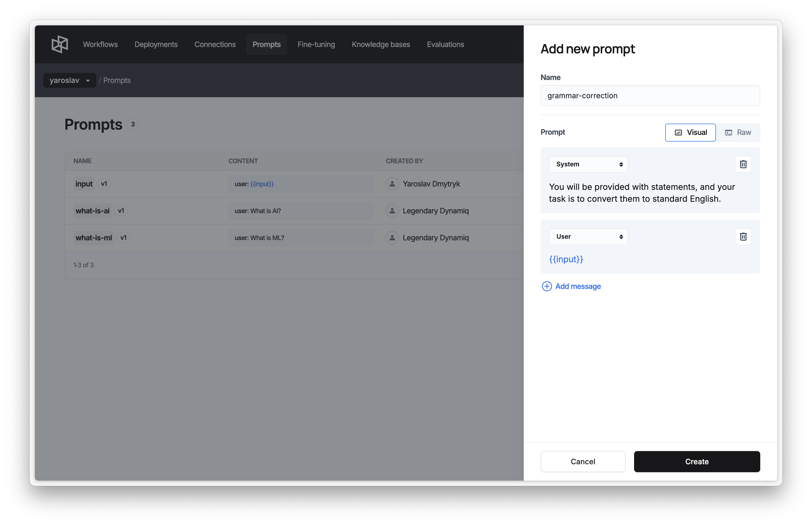
Task: Click the plus icon beside Add message
Action: click(x=546, y=286)
